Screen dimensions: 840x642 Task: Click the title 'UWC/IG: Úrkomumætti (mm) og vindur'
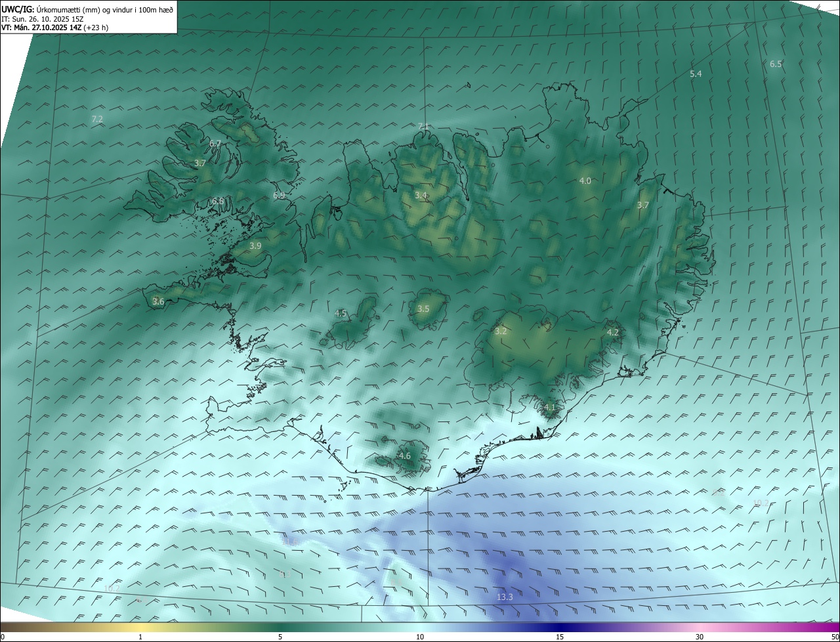tap(87, 10)
